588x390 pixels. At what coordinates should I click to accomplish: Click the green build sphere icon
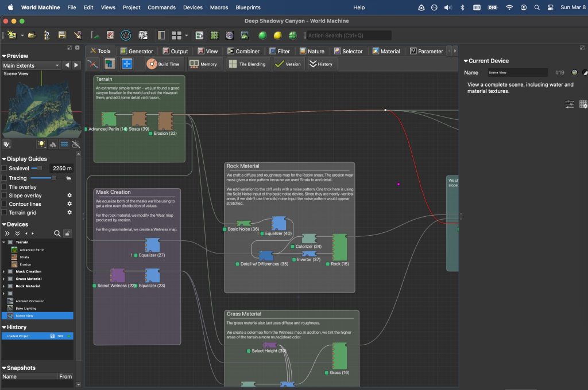262,36
